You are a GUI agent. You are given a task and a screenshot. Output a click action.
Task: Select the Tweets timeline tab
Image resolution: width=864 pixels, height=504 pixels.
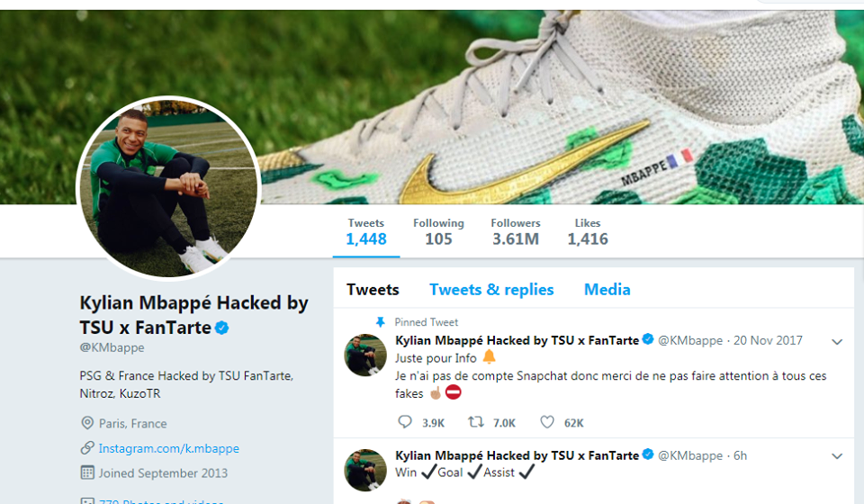tap(373, 290)
